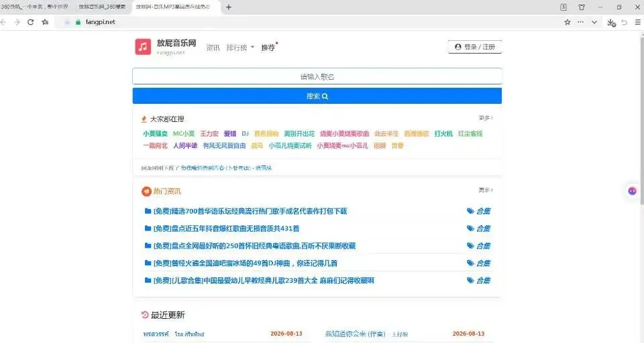Image resolution: width=644 pixels, height=343 pixels.
Task: Open the 资讯 navigation item
Action: click(x=213, y=48)
